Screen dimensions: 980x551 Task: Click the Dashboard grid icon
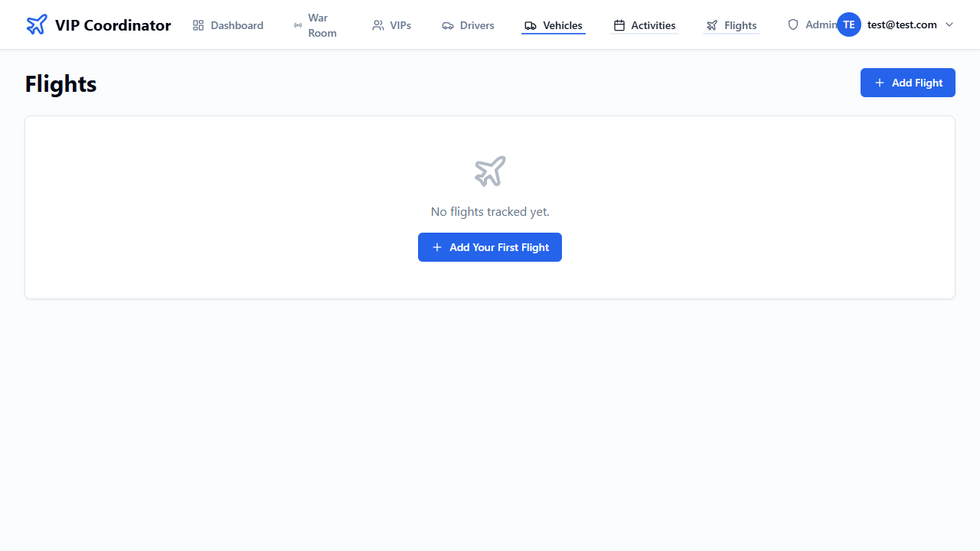pos(198,25)
